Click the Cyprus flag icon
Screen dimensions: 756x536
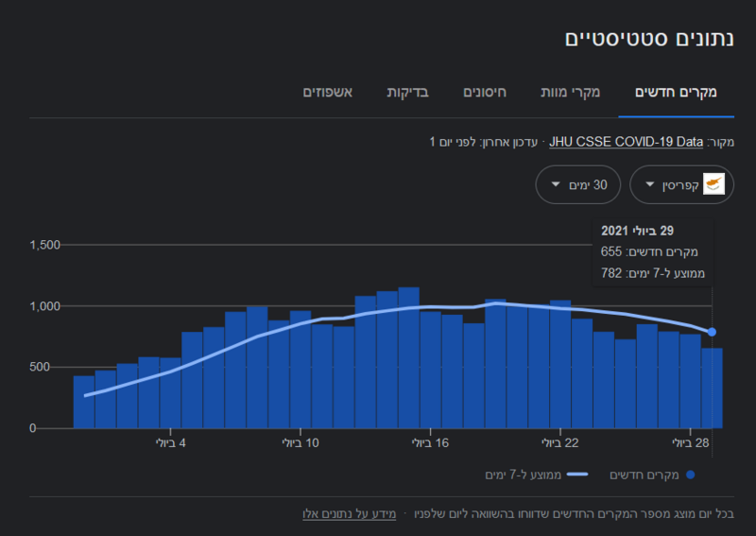[x=713, y=184]
